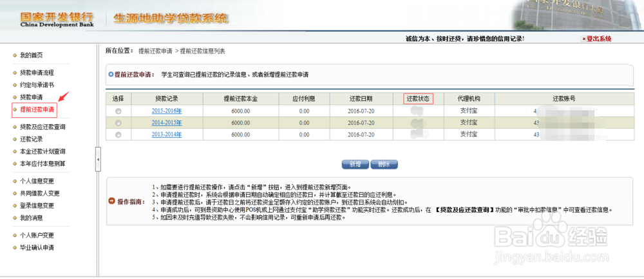Select radio button for 2015-2016年 loan
644x279 pixels.
click(x=118, y=111)
